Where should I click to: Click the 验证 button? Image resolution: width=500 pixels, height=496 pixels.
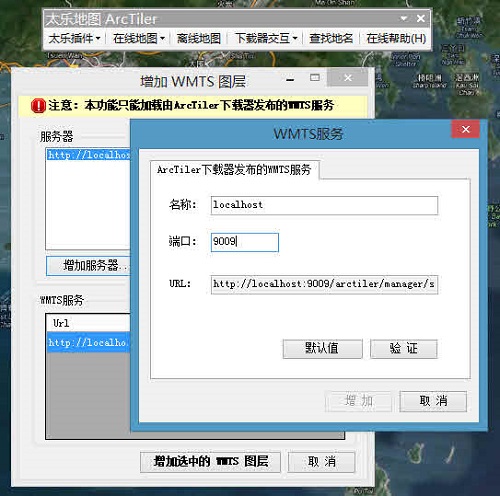(404, 349)
